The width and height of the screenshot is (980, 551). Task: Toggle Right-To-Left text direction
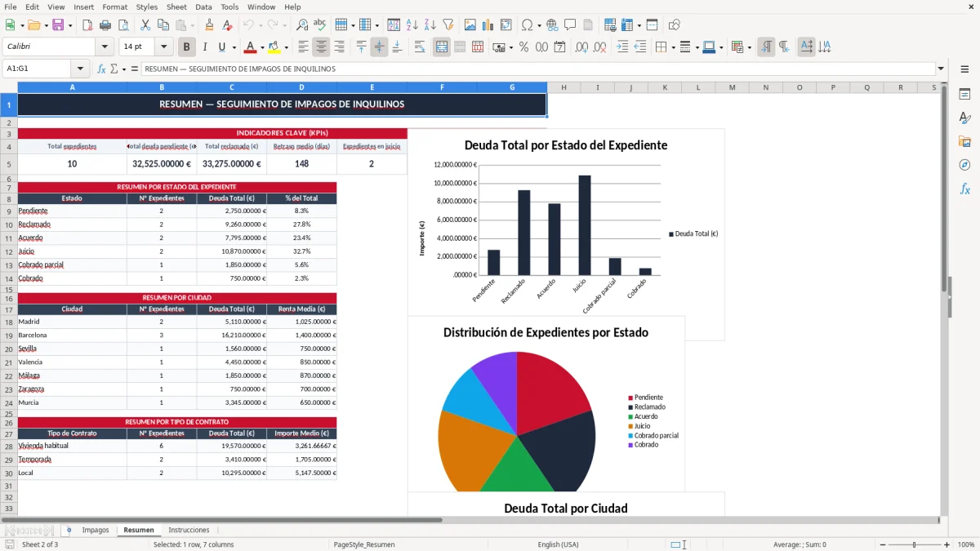784,47
